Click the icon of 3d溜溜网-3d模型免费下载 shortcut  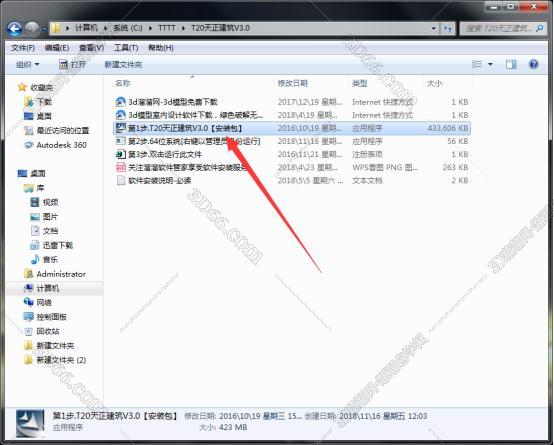pos(121,102)
